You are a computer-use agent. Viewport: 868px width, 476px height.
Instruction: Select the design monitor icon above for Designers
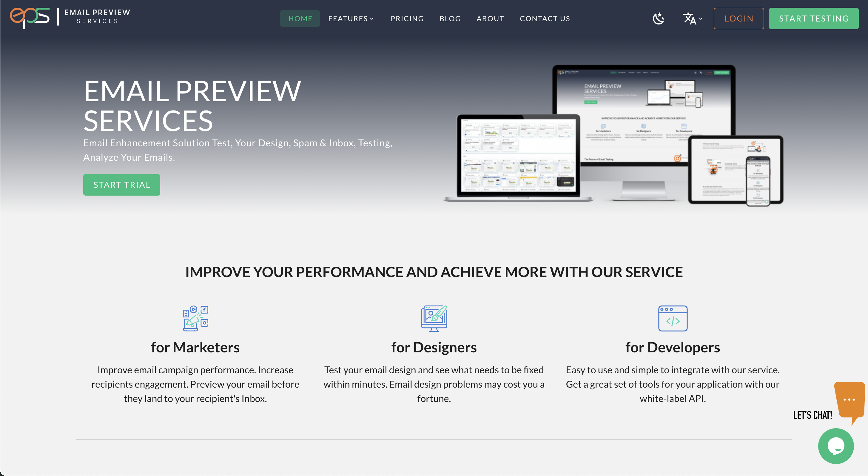click(x=434, y=317)
